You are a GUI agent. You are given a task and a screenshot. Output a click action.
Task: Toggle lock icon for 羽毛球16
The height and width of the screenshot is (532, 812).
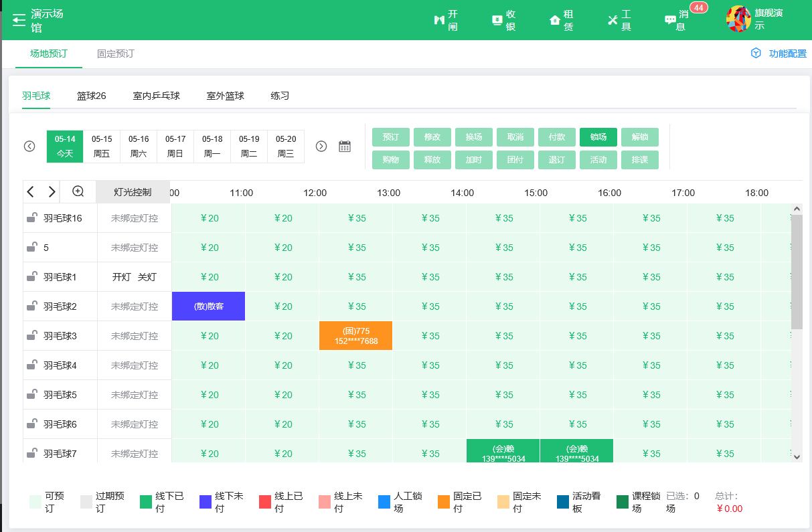31,217
